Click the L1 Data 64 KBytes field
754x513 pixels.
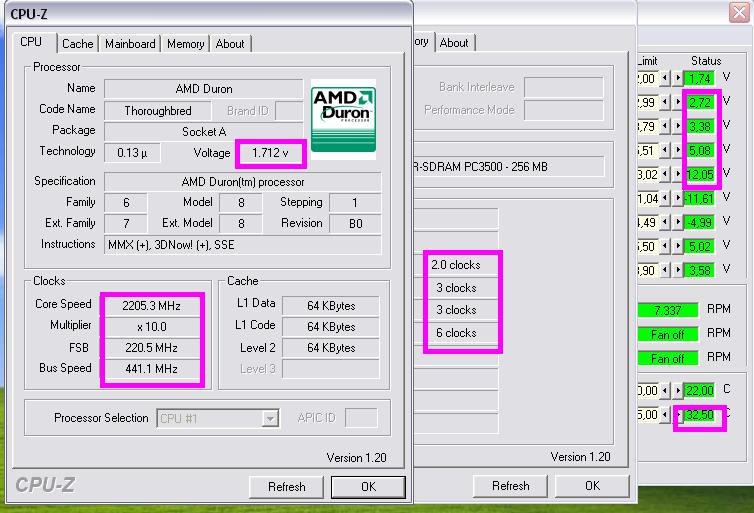coord(331,306)
